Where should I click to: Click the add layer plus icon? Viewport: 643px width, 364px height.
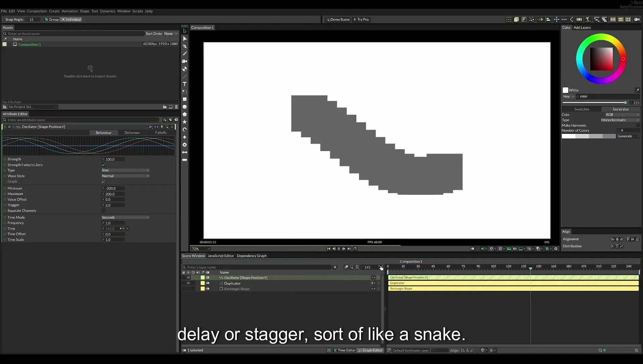(x=335, y=267)
